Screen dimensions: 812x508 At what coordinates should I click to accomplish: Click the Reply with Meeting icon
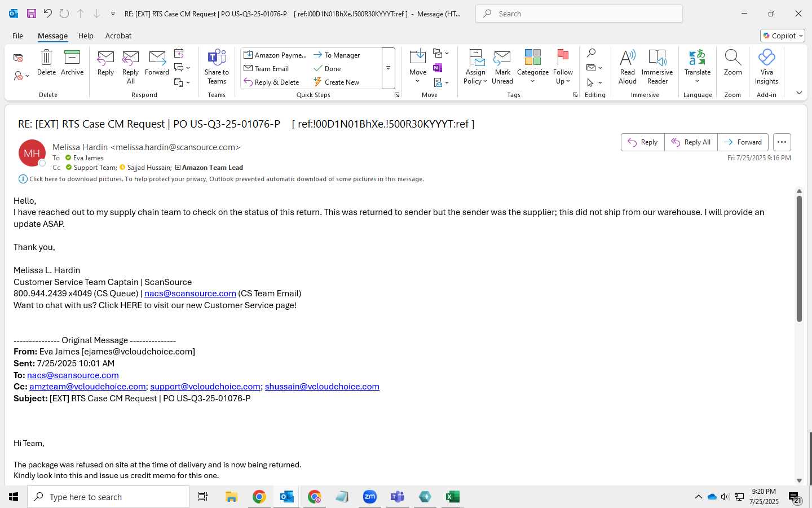point(179,54)
